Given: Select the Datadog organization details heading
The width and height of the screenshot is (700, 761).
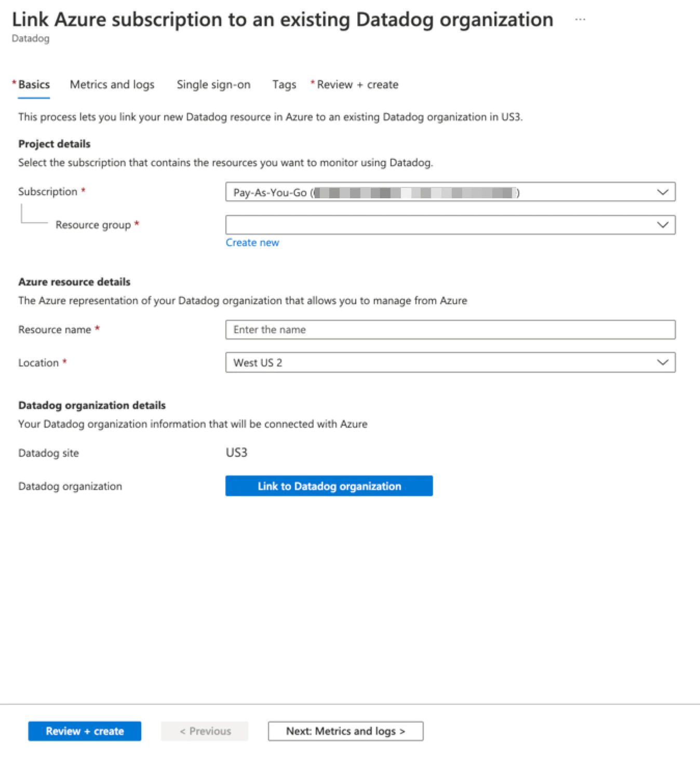Looking at the screenshot, I should [92, 405].
